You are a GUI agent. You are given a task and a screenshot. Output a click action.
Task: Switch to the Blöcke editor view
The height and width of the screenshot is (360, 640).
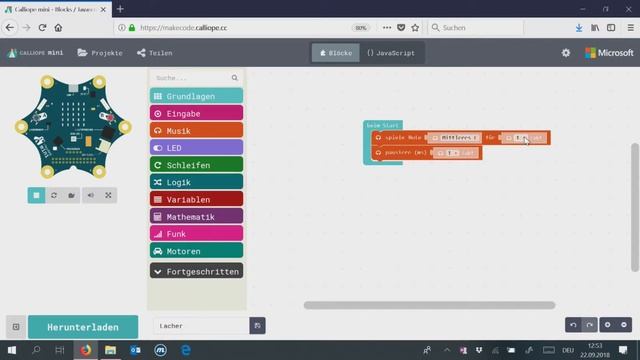[336, 53]
